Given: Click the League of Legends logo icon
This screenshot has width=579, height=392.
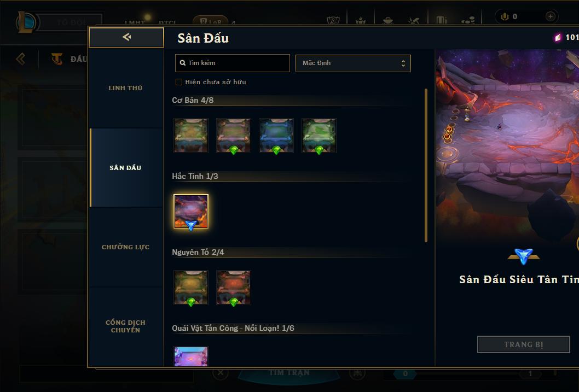Looking at the screenshot, I should (26, 22).
